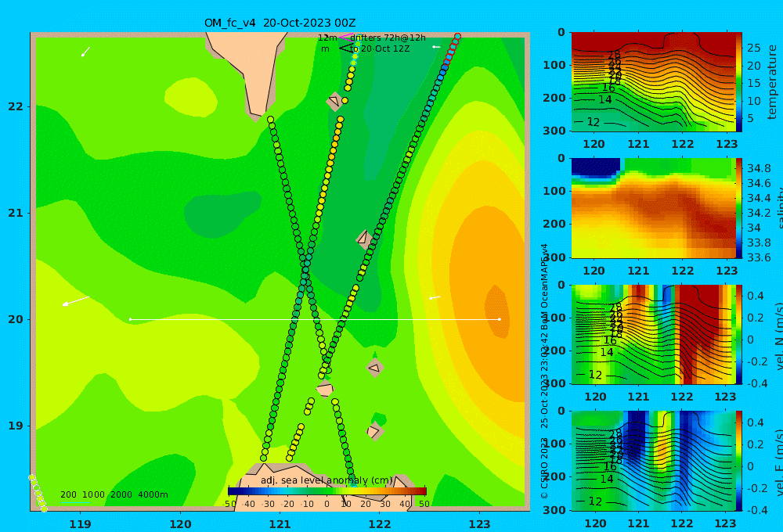Viewport: 783px width, 532px height.
Task: Click longitude tick label 120 on main map
Action: [x=180, y=524]
